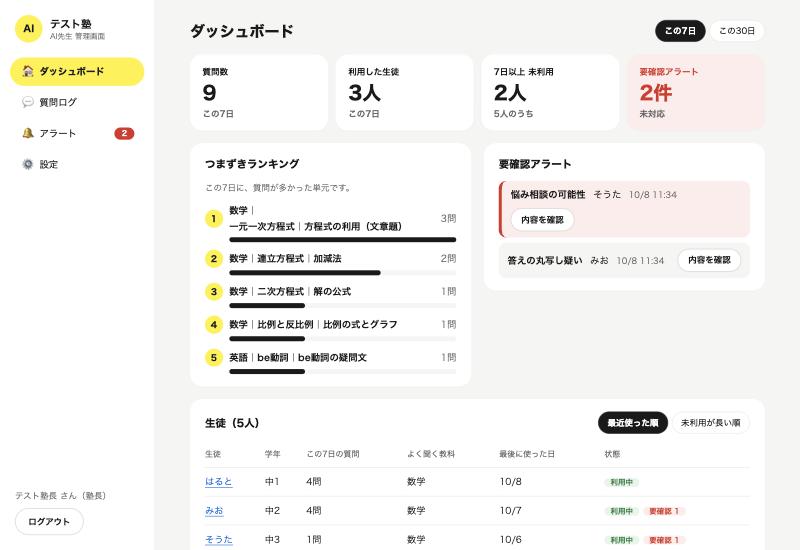The width and height of the screenshot is (800, 550).
Task: Click ranking entry 数学｜二次方程式｜解の公式
Action: 290,292
